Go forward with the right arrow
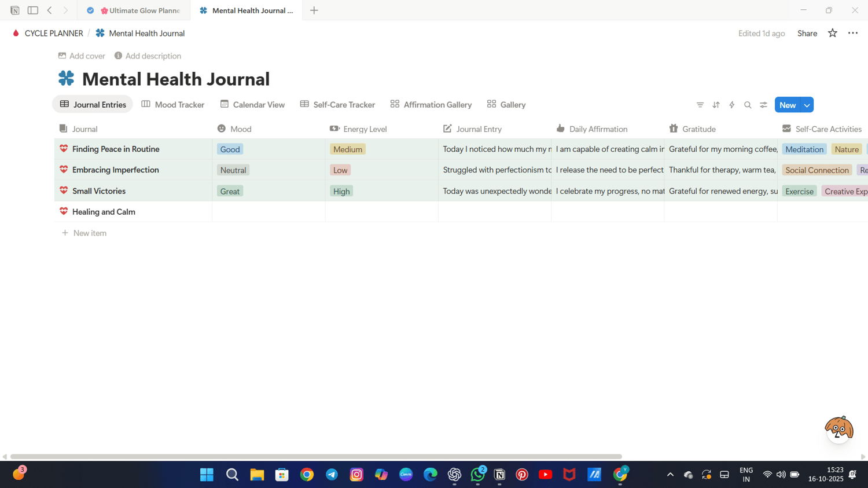Image resolution: width=868 pixels, height=488 pixels. (65, 10)
